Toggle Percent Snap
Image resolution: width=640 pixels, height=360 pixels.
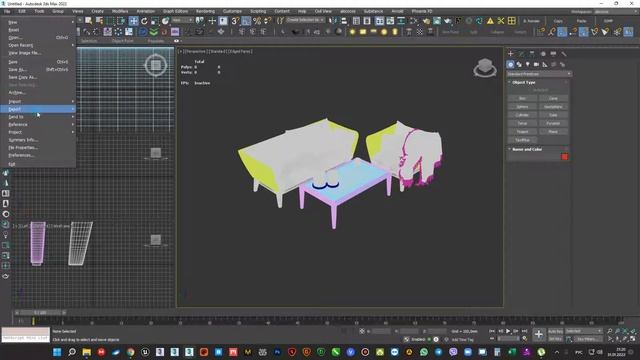coord(257,20)
